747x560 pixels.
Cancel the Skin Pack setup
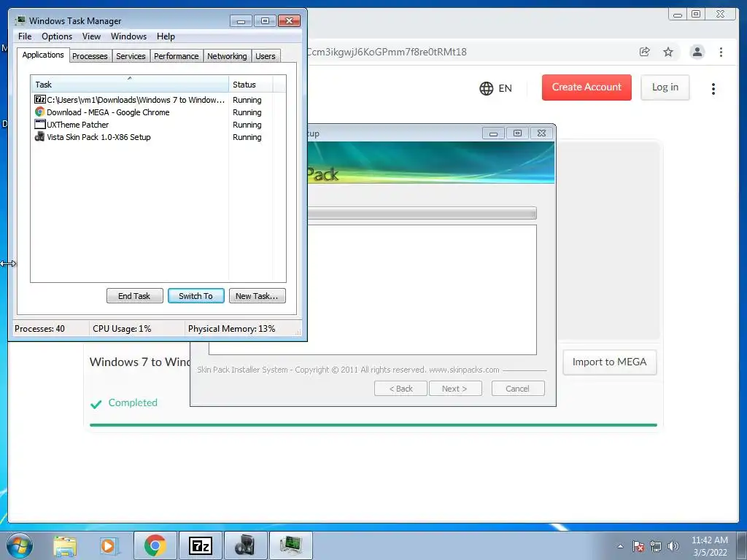coord(517,389)
